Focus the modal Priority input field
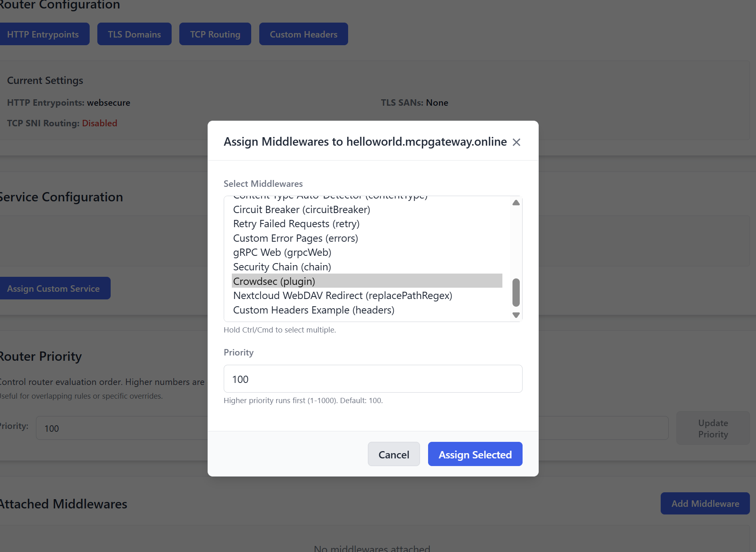 click(x=373, y=379)
